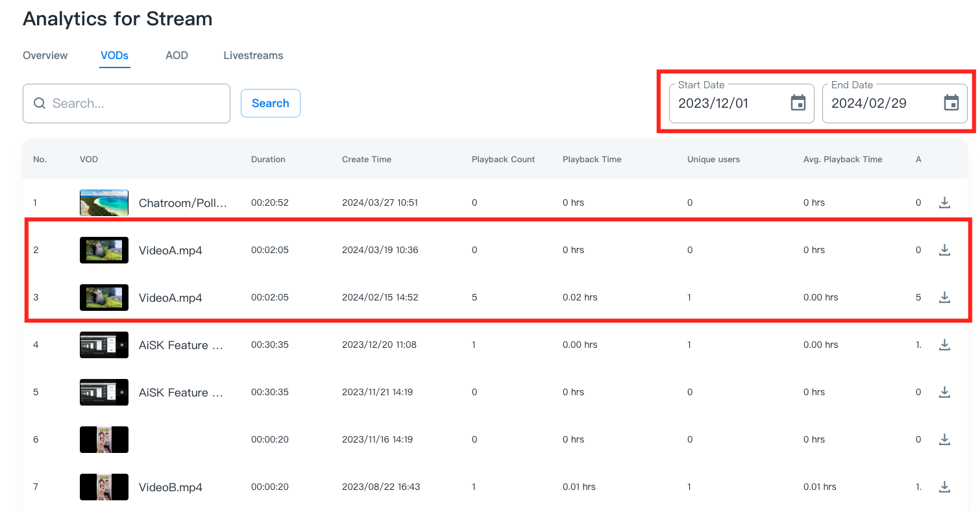980x512 pixels.
Task: Open the Start Date calendar picker icon
Action: point(798,103)
